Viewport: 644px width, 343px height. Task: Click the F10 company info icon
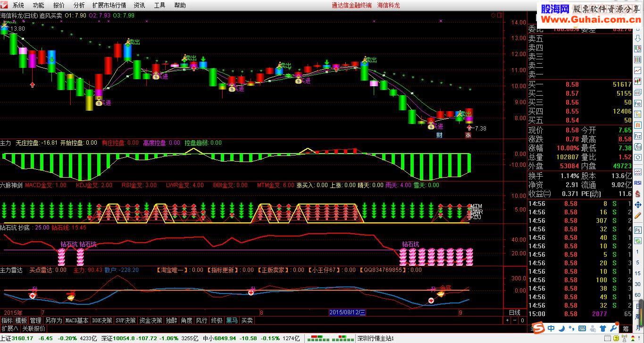(x=638, y=104)
